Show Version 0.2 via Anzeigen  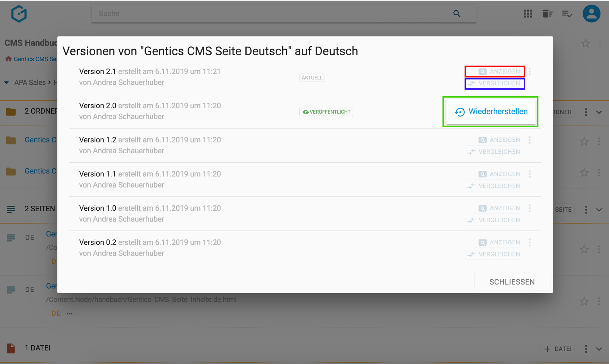(499, 242)
